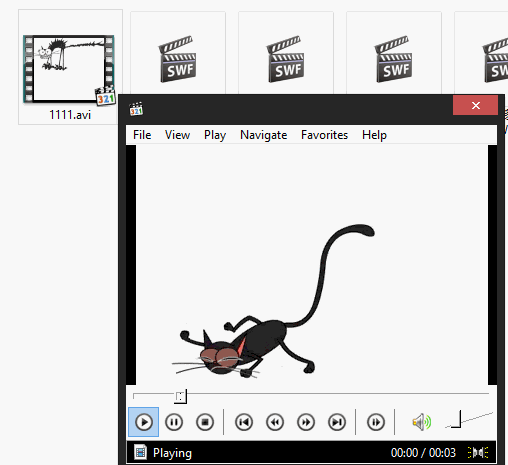Click the video file icon in status bar

click(140, 452)
